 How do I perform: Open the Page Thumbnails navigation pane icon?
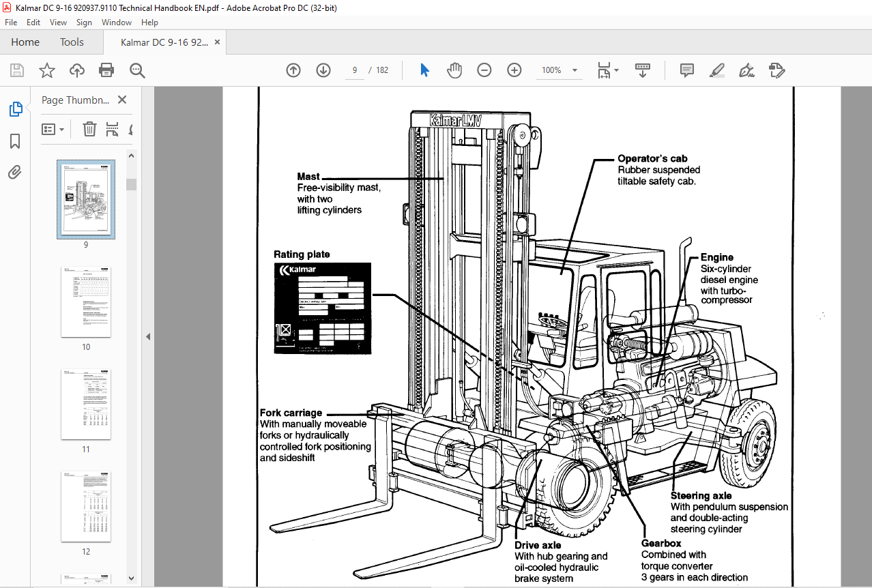coord(15,109)
